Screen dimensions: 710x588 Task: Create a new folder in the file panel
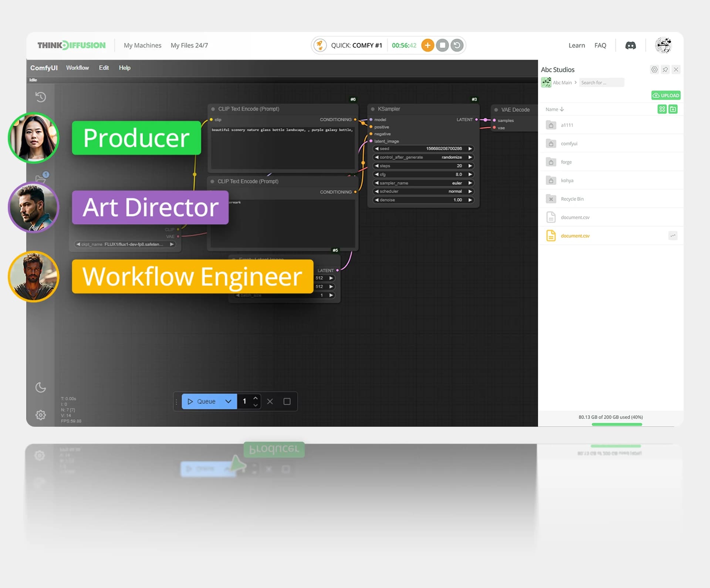click(x=673, y=109)
